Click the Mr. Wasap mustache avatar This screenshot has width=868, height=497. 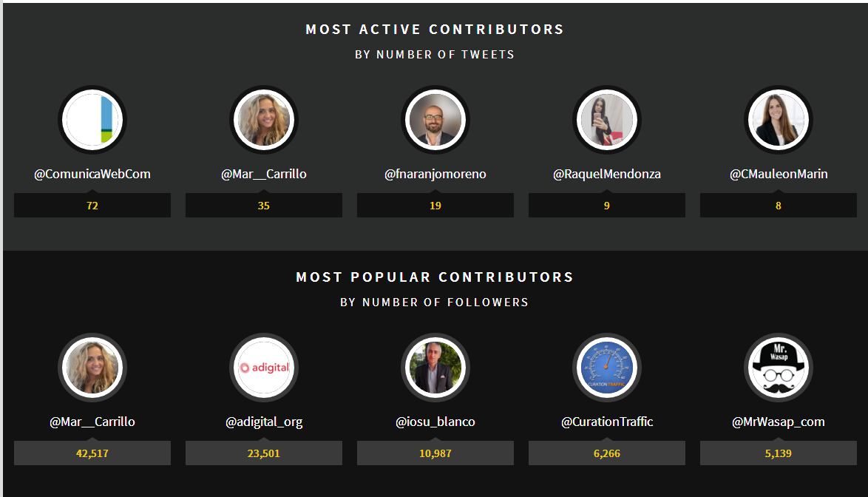(779, 368)
